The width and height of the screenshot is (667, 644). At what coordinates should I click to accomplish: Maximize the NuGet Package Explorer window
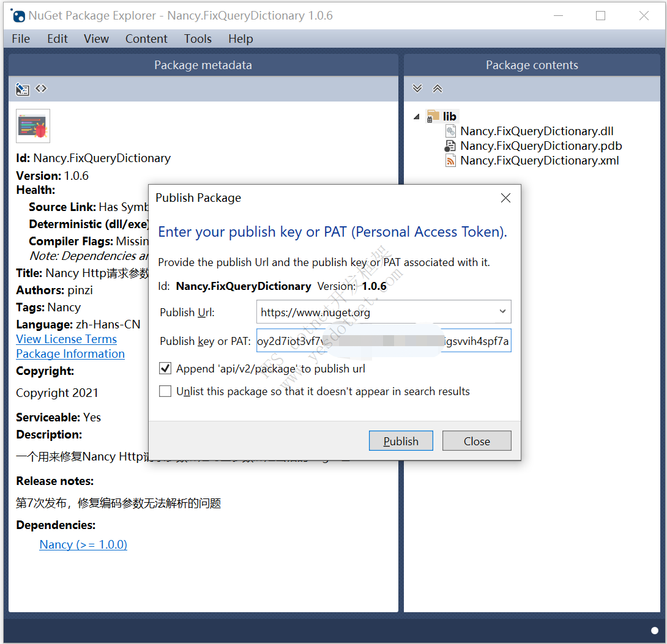[601, 16]
